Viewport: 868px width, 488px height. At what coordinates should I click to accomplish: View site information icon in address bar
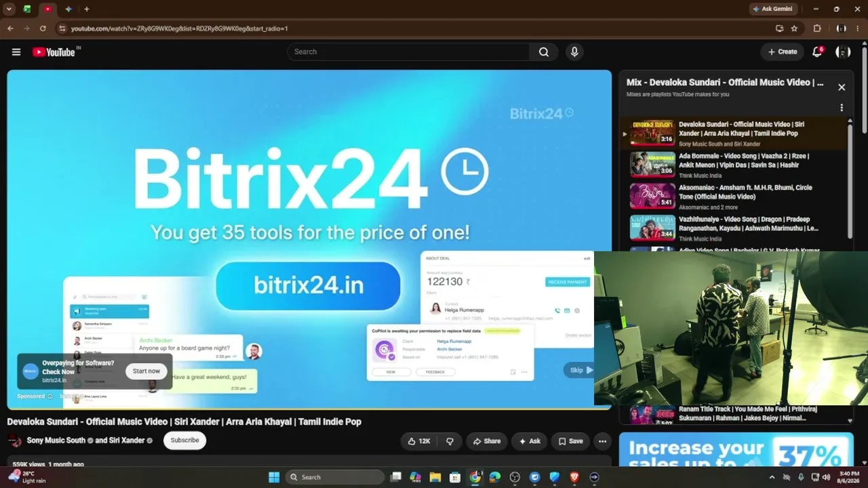62,28
